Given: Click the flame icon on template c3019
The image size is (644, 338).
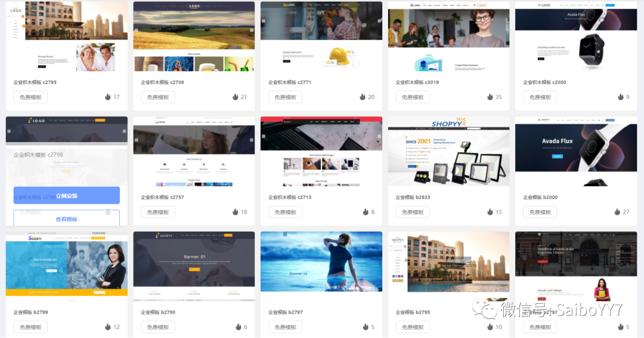Looking at the screenshot, I should pyautogui.click(x=490, y=97).
